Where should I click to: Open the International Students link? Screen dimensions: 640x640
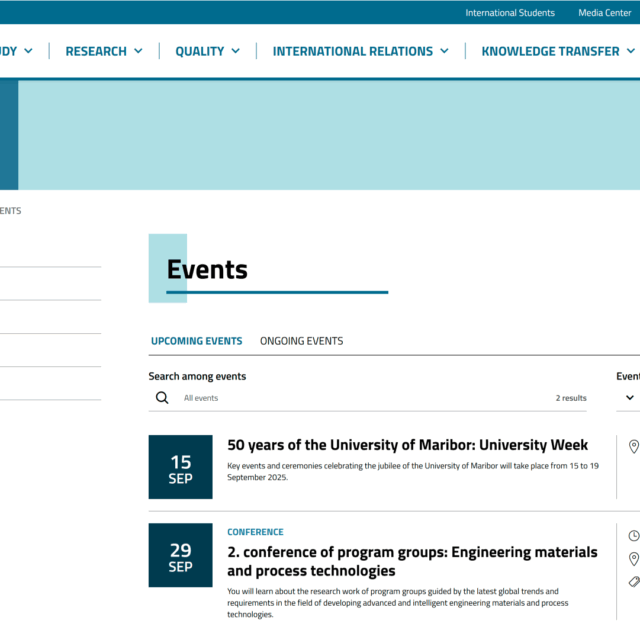click(509, 13)
